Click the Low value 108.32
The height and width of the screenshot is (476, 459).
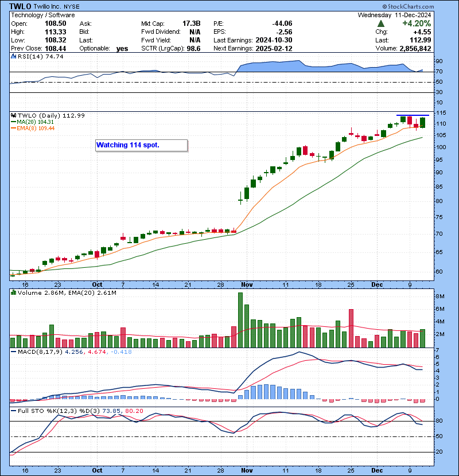55,40
